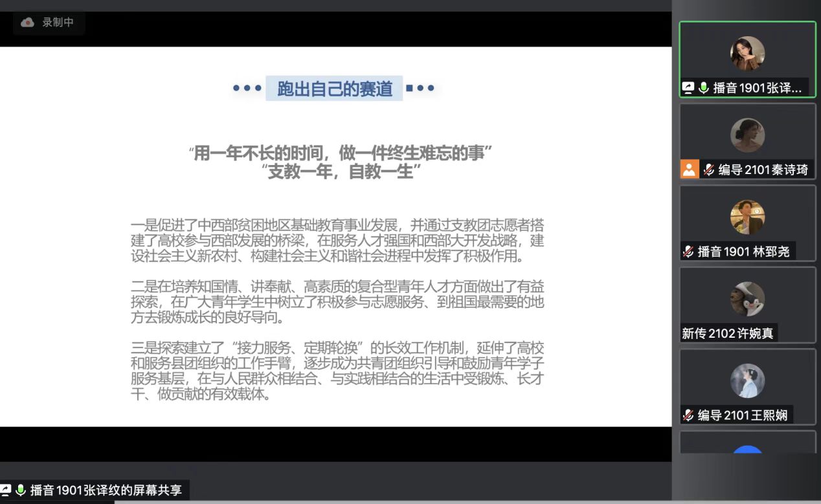Click the cloud recording icon at top left
The width and height of the screenshot is (821, 504).
click(27, 23)
